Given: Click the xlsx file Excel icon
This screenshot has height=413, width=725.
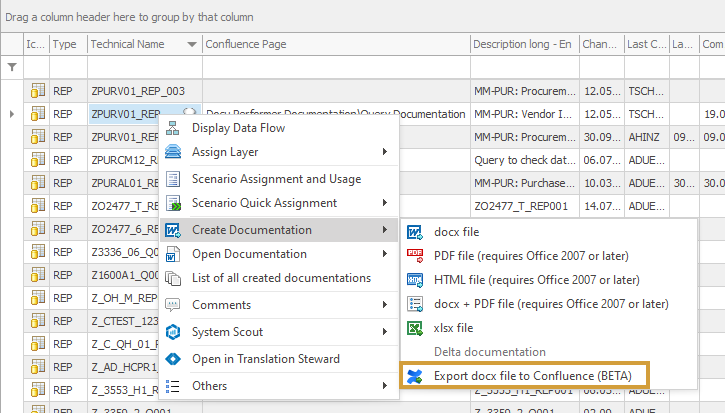Looking at the screenshot, I should [415, 328].
